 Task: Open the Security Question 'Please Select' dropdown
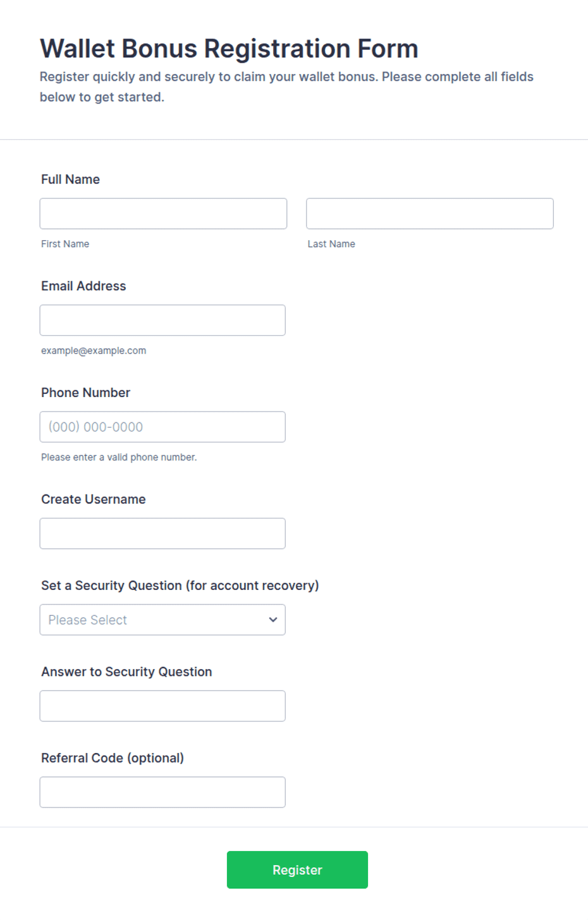(162, 620)
